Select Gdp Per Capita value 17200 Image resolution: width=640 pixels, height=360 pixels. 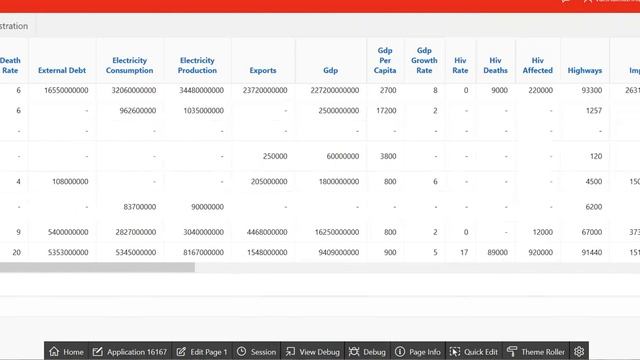(x=386, y=111)
